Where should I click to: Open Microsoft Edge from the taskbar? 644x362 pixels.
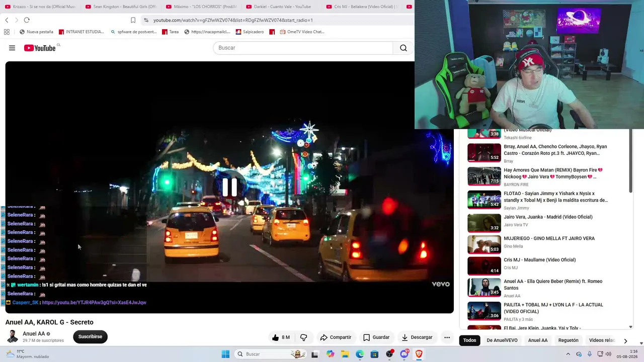click(360, 354)
